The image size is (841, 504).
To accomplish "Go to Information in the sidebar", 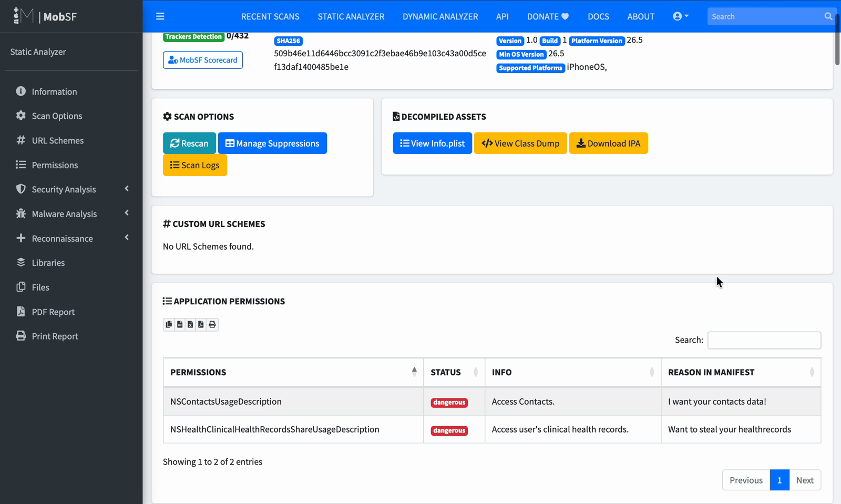I will point(71,91).
